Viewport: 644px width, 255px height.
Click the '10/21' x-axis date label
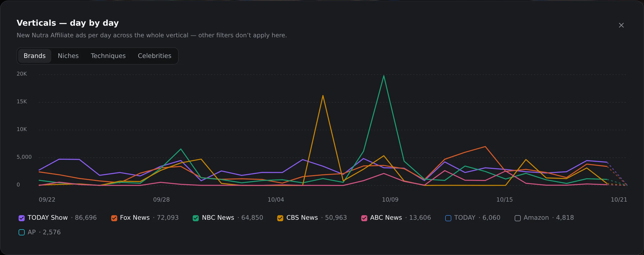[619, 200]
